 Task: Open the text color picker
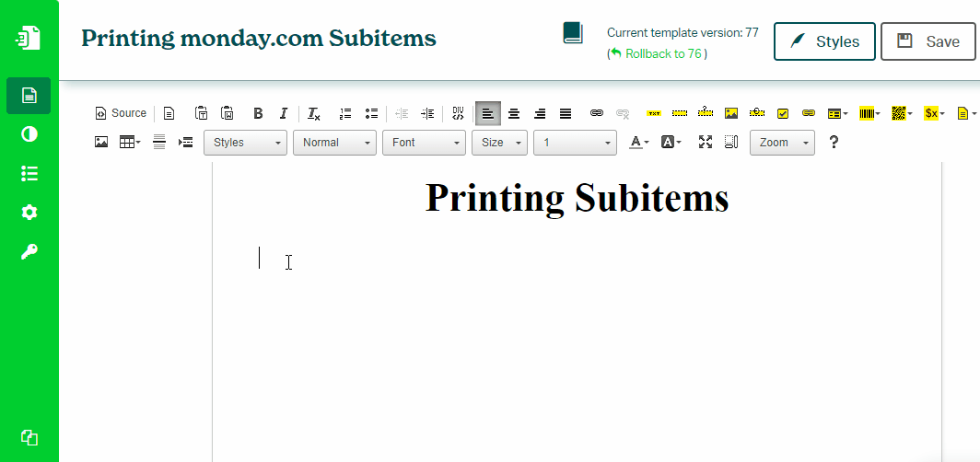click(638, 142)
